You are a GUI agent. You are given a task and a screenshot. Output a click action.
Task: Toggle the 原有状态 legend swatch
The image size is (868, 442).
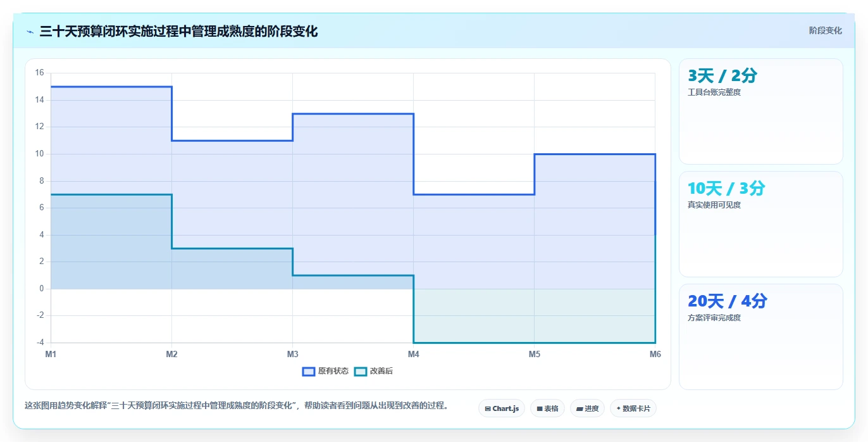point(309,371)
